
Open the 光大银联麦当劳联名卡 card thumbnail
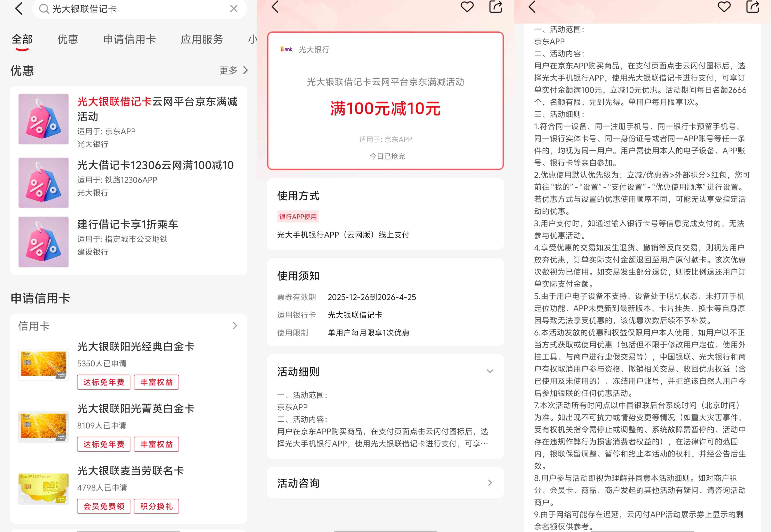point(43,488)
